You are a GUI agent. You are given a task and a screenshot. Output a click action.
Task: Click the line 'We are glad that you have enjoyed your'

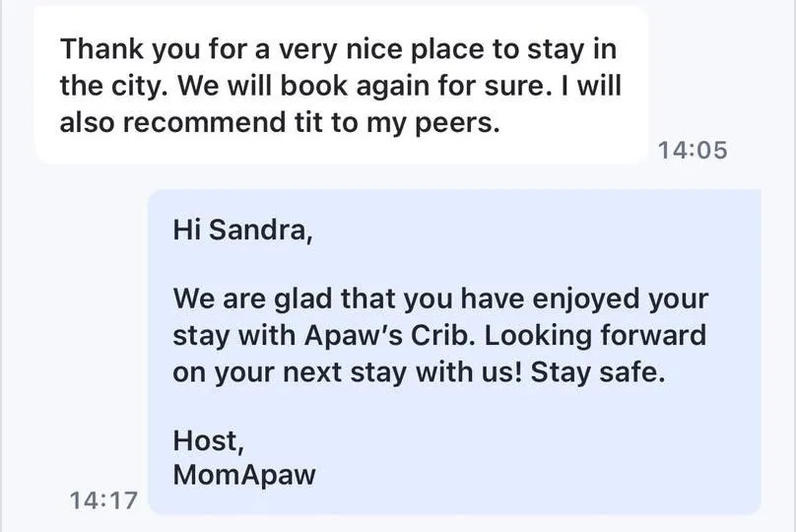[x=440, y=299]
